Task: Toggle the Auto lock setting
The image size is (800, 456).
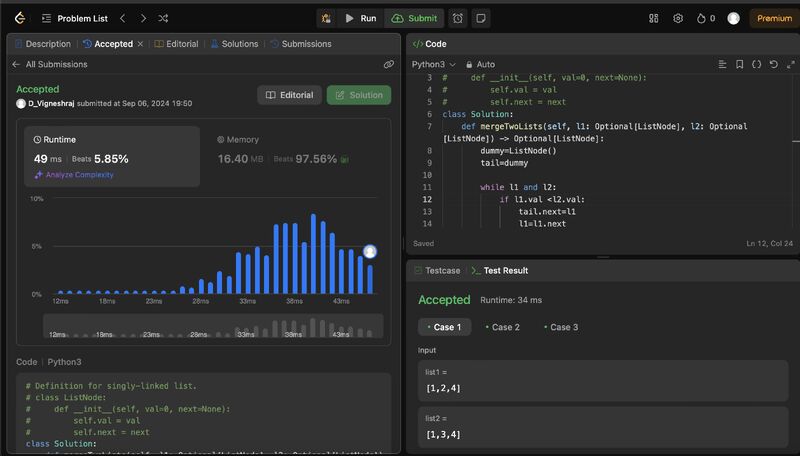Action: pyautogui.click(x=479, y=64)
